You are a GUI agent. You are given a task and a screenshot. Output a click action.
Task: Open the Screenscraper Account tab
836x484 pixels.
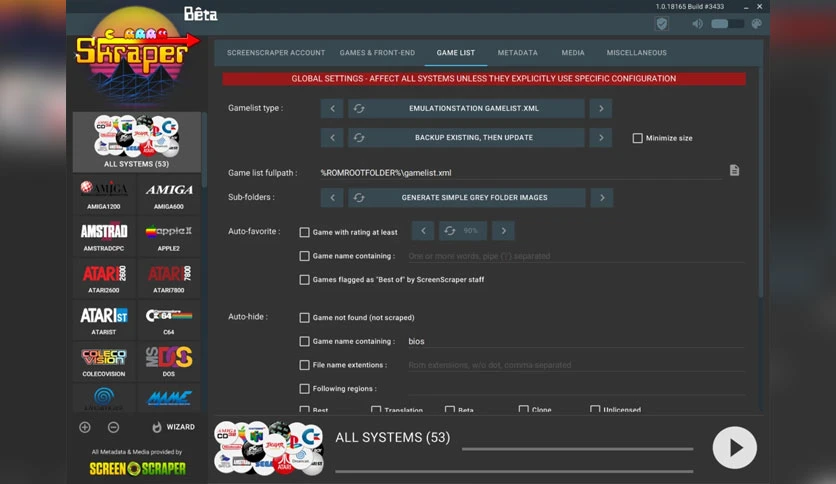(276, 53)
